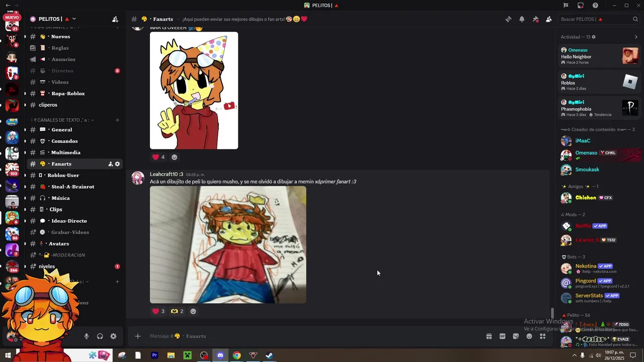The image size is (644, 362).
Task: Open Steam from the taskbar
Action: (x=270, y=355)
